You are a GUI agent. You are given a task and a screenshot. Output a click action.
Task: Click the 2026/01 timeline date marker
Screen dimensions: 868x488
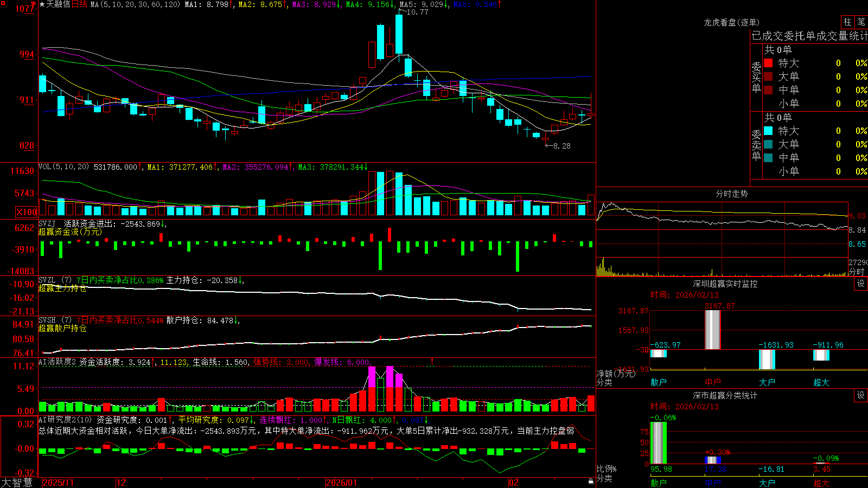[341, 483]
